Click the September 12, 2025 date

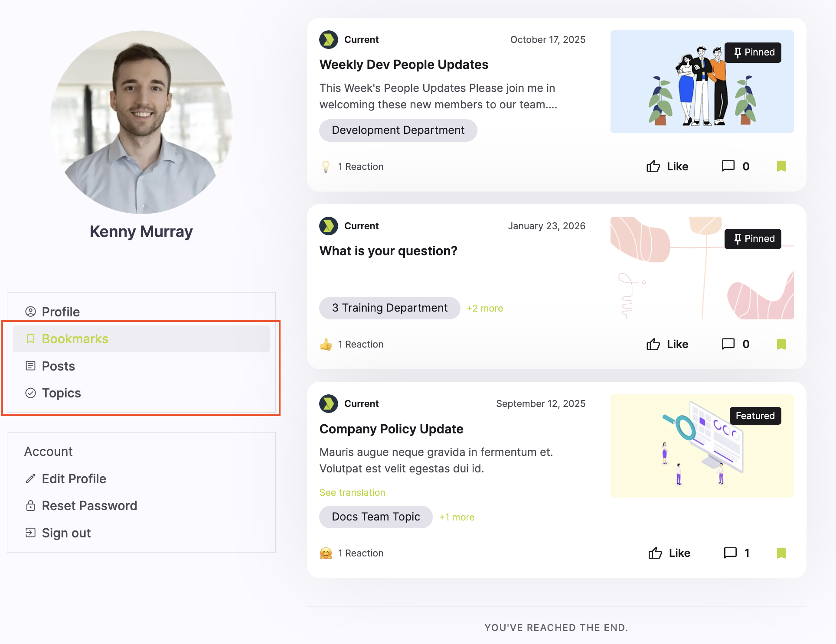541,404
